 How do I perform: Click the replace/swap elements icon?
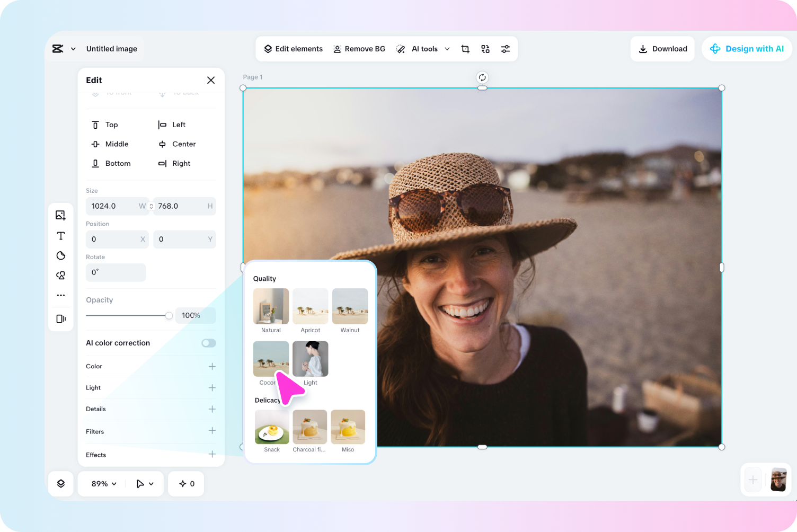pyautogui.click(x=485, y=49)
